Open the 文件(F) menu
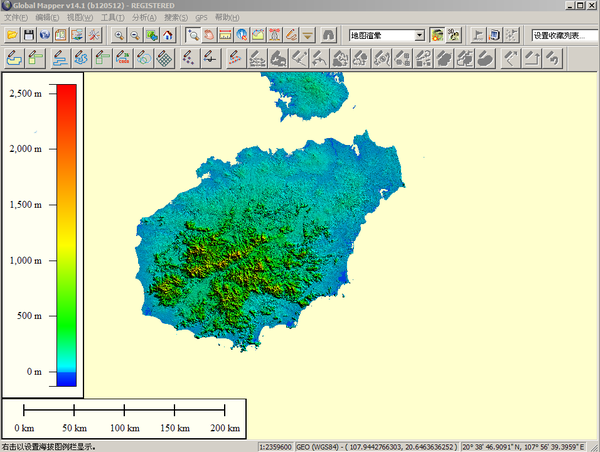Viewport: 600px width, 452px height. tap(16, 18)
